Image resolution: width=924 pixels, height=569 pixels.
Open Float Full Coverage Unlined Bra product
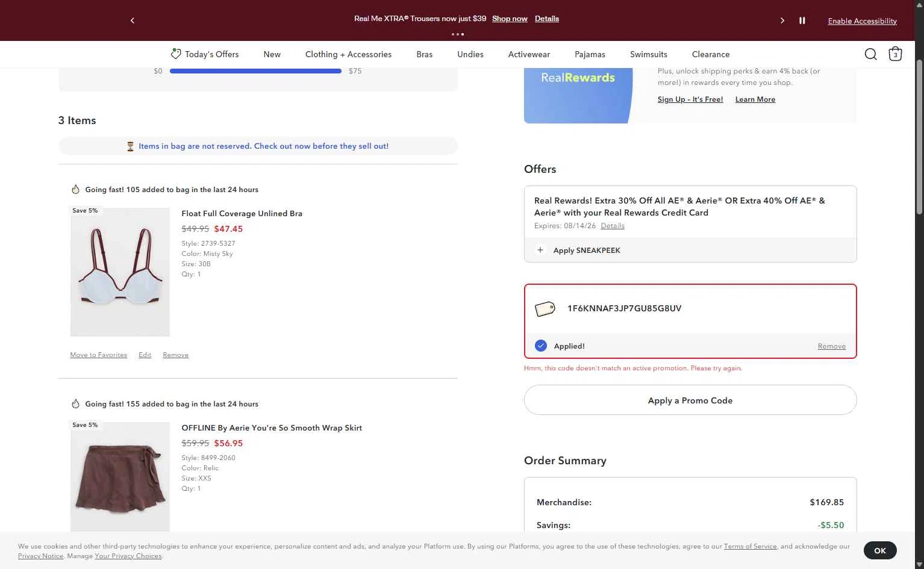(242, 213)
